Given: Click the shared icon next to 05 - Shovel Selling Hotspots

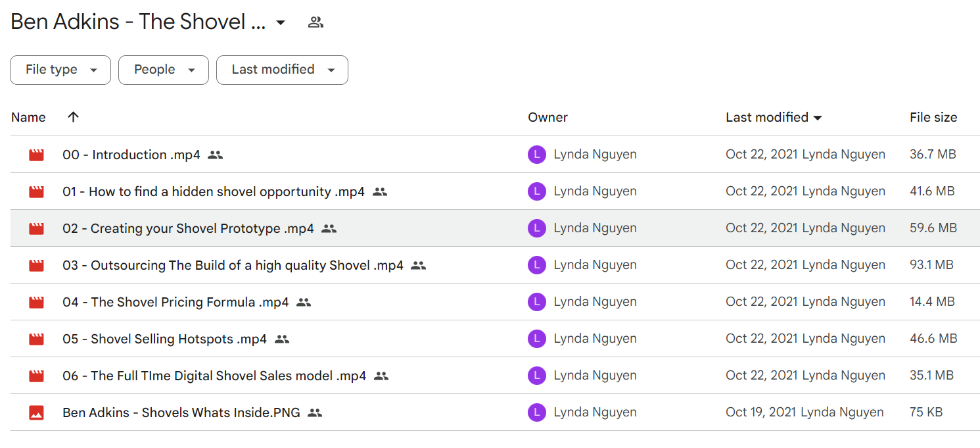Looking at the screenshot, I should [x=282, y=339].
